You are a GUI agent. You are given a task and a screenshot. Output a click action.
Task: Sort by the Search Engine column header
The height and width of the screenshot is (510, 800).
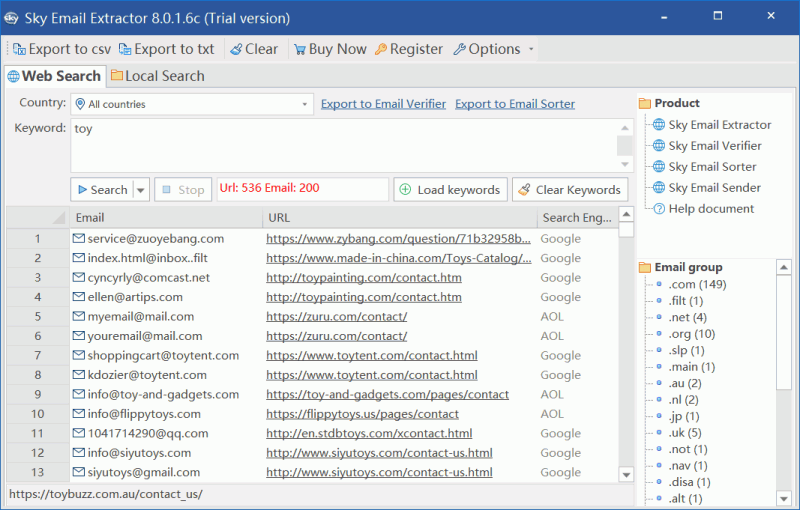(578, 218)
